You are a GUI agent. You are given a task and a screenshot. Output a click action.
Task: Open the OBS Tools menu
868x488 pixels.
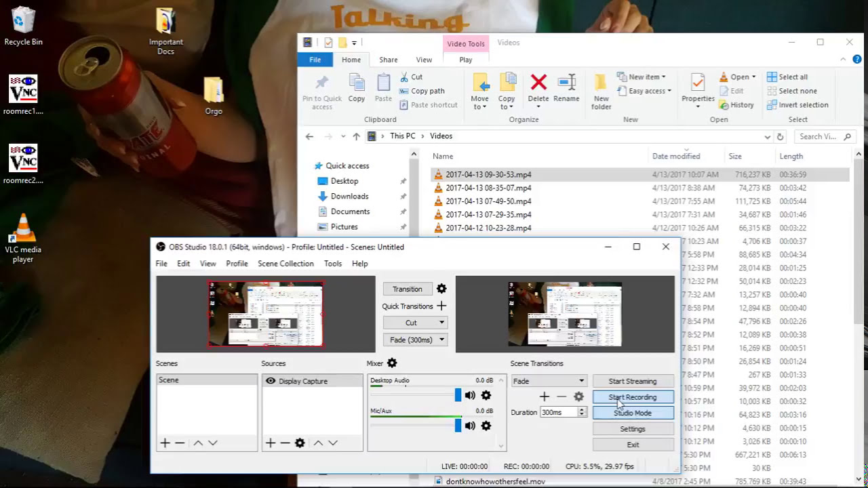pyautogui.click(x=333, y=264)
